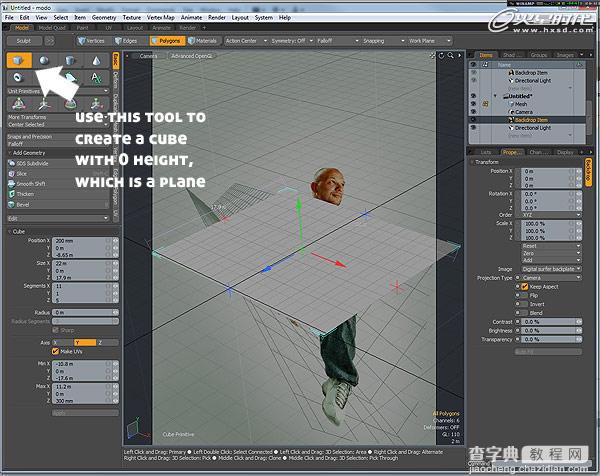Image resolution: width=600 pixels, height=476 pixels.
Task: Open the Edit dropdown in tool panel
Action: pos(58,218)
